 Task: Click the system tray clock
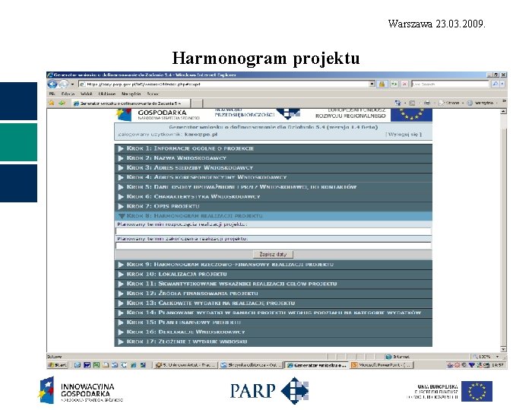coord(498,365)
